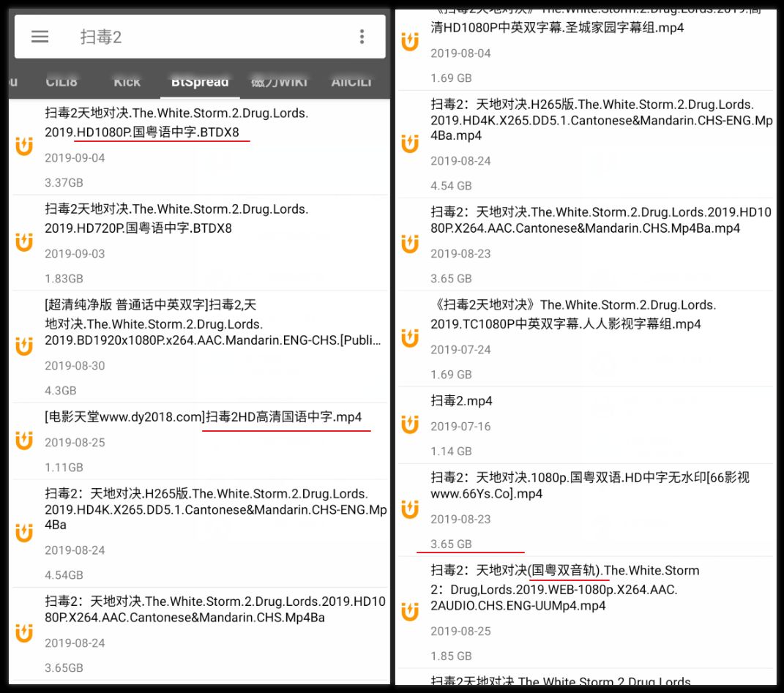Image resolution: width=784 pixels, height=693 pixels.
Task: Tap magnet icon of the 扫毒2.mp4 result
Action: click(410, 424)
